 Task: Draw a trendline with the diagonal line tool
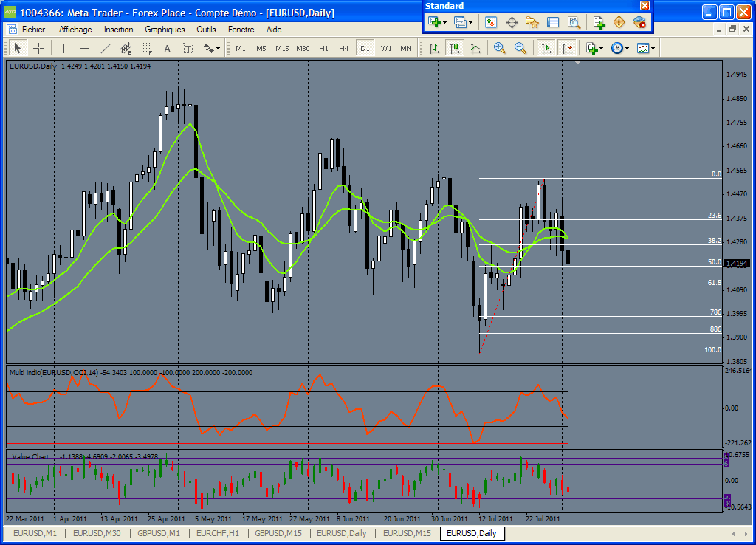tap(105, 48)
